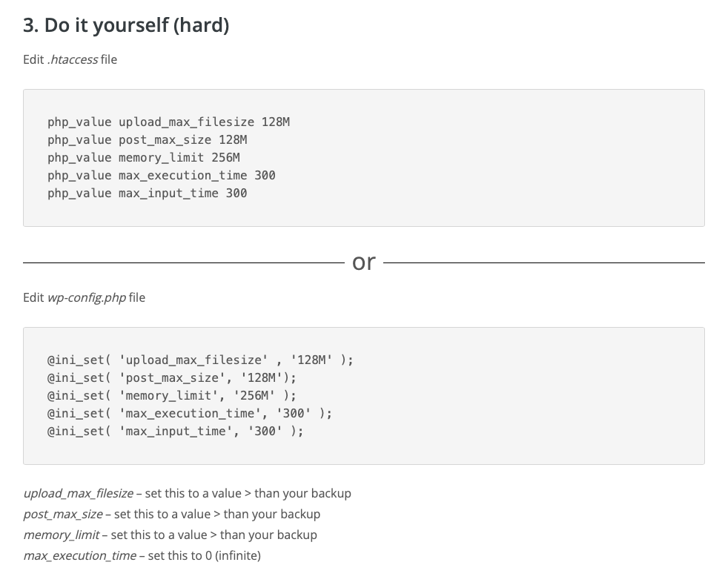The width and height of the screenshot is (725, 588).
Task: Click the 'php_value memory_limit 256M' code line
Action: point(143,157)
